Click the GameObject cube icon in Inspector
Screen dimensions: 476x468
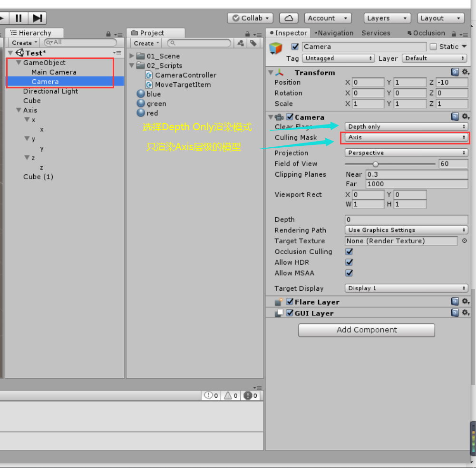pos(276,48)
